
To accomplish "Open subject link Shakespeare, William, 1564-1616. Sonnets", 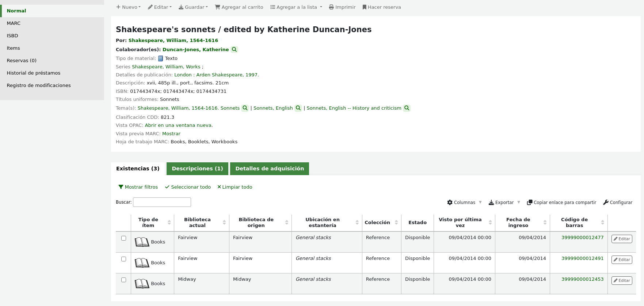I will tap(188, 108).
